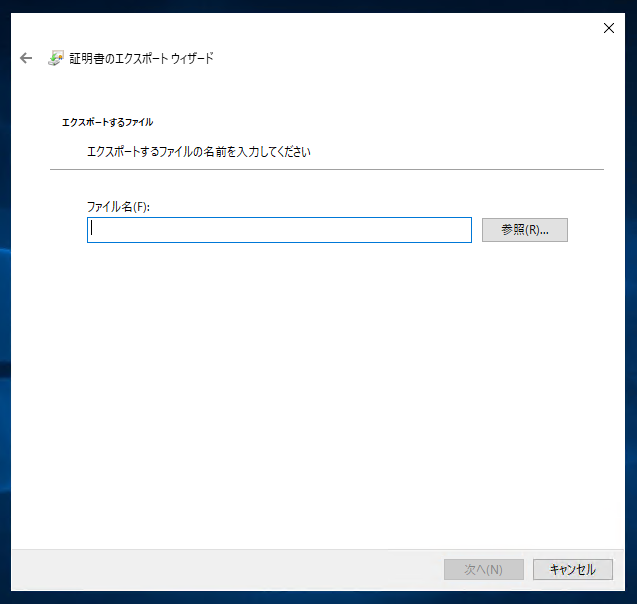Click the キャンセル button
This screenshot has height=604, width=637.
point(572,569)
